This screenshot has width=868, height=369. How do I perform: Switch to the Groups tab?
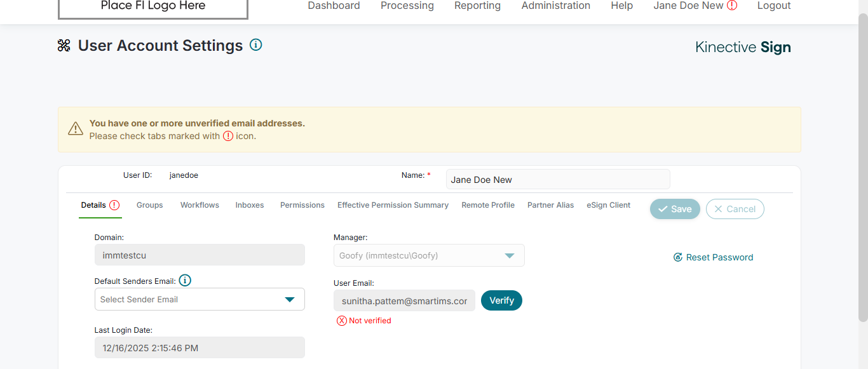(x=149, y=205)
